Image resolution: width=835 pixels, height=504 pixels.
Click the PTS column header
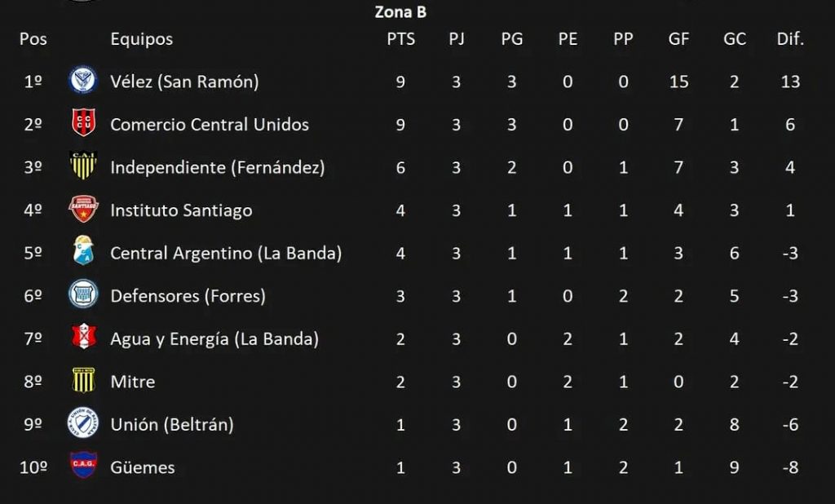(x=401, y=39)
